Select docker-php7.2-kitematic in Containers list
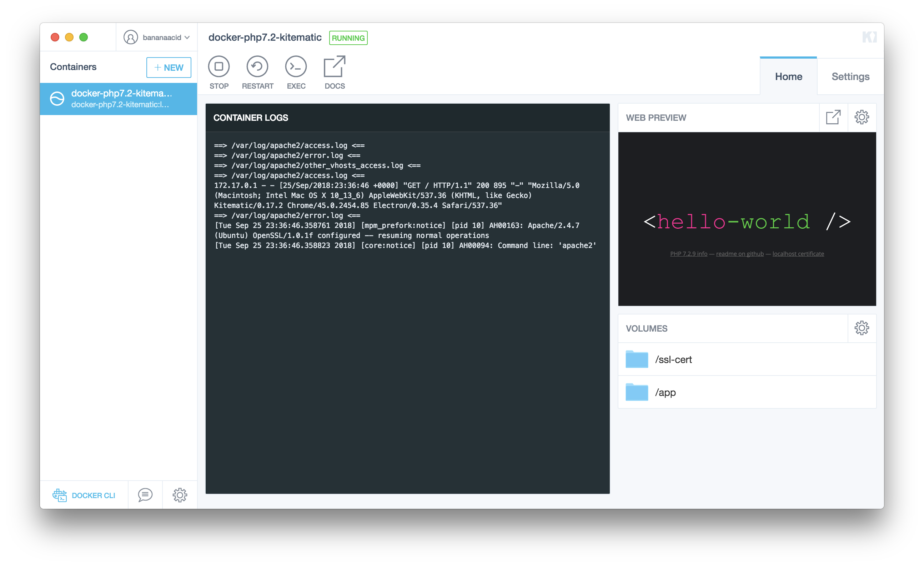 (119, 99)
